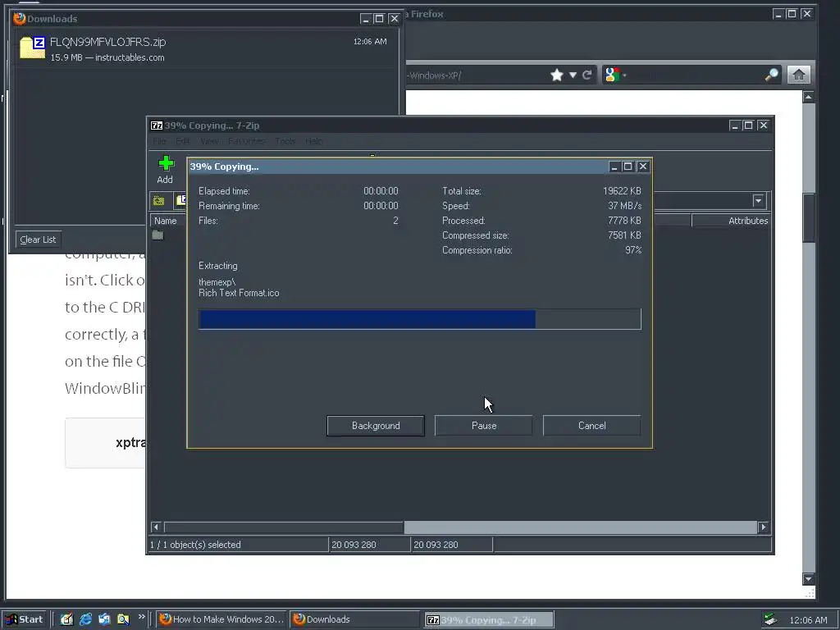Click Firefox page scroll up arrow

(808, 97)
